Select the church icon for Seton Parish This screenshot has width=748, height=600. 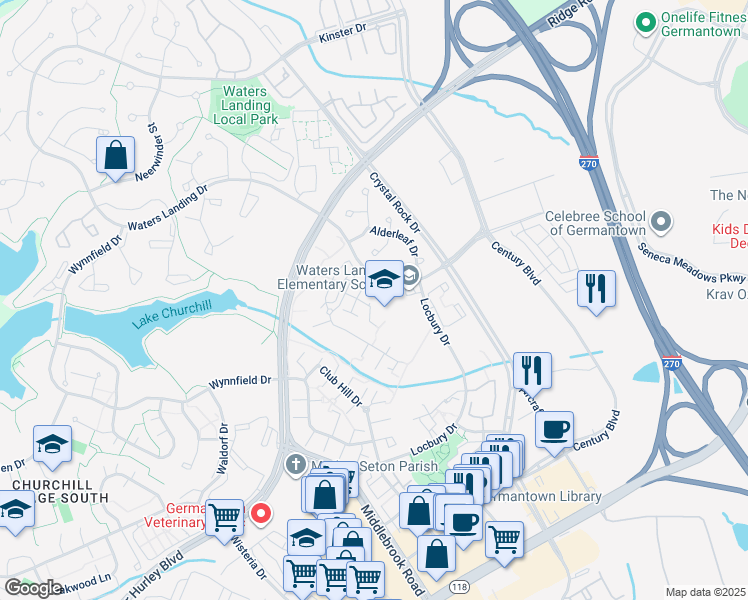[296, 465]
